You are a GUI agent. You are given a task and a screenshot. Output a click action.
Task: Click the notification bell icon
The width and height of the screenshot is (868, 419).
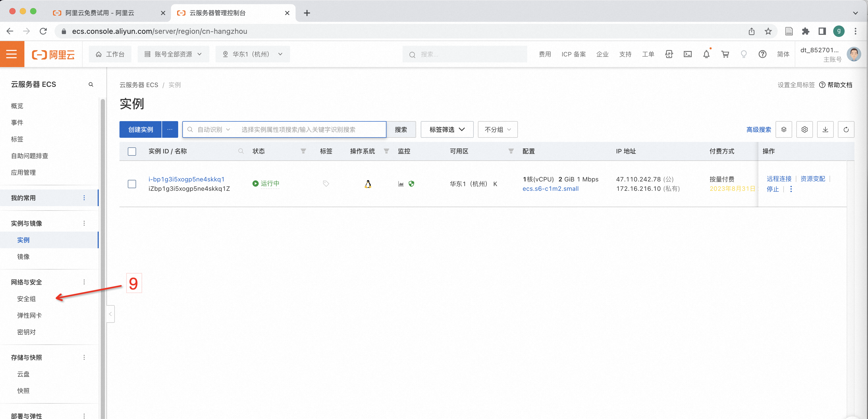pos(706,54)
